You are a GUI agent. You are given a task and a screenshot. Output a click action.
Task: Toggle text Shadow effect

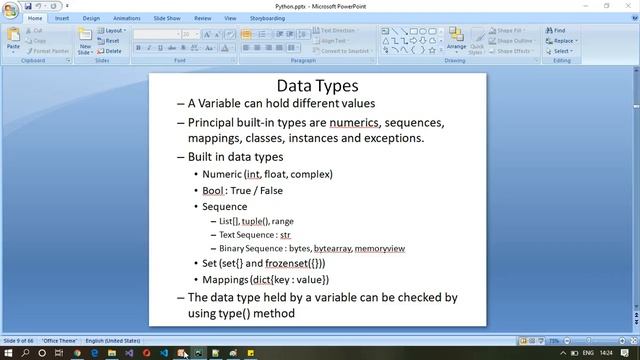click(183, 48)
